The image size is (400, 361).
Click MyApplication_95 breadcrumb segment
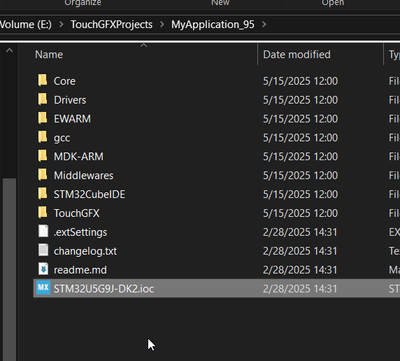(x=213, y=24)
